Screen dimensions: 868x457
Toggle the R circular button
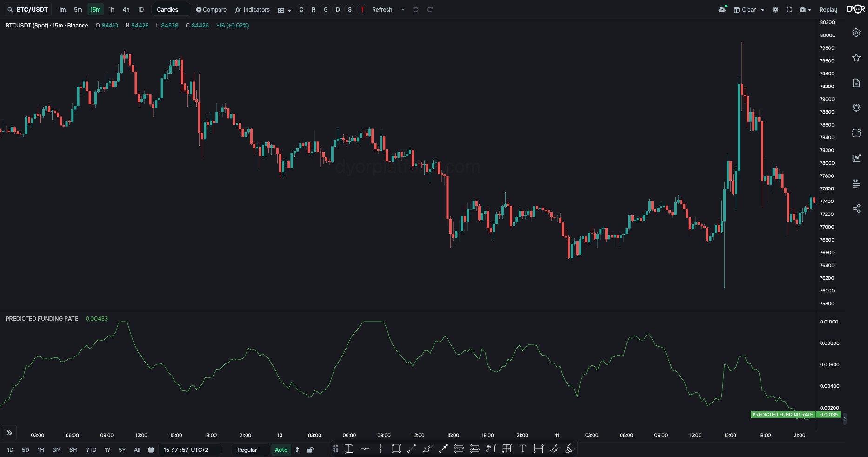tap(314, 10)
